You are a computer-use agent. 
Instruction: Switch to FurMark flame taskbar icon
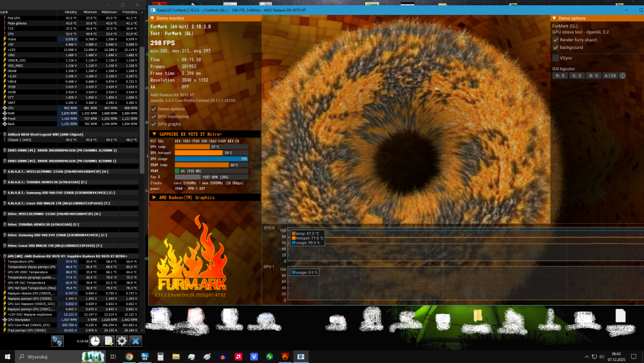click(285, 357)
